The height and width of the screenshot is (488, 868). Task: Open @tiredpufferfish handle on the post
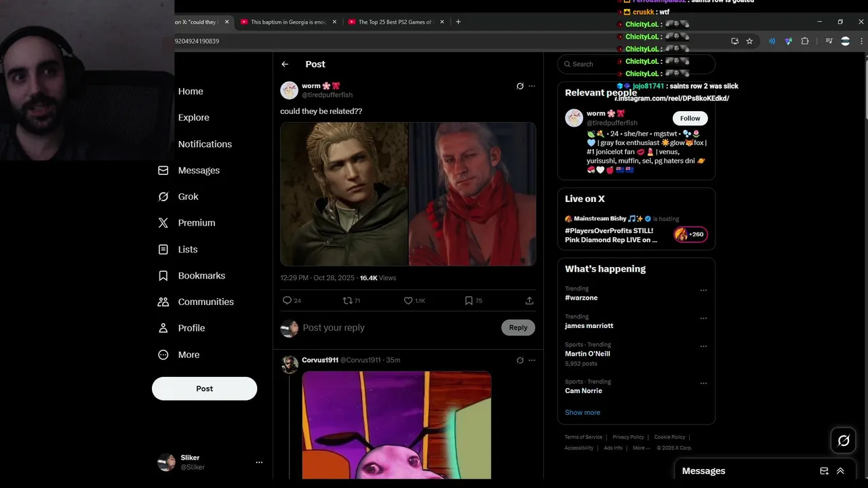coord(327,95)
